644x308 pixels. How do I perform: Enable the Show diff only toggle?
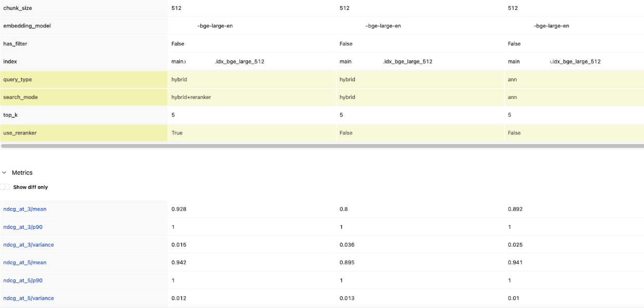click(x=5, y=187)
